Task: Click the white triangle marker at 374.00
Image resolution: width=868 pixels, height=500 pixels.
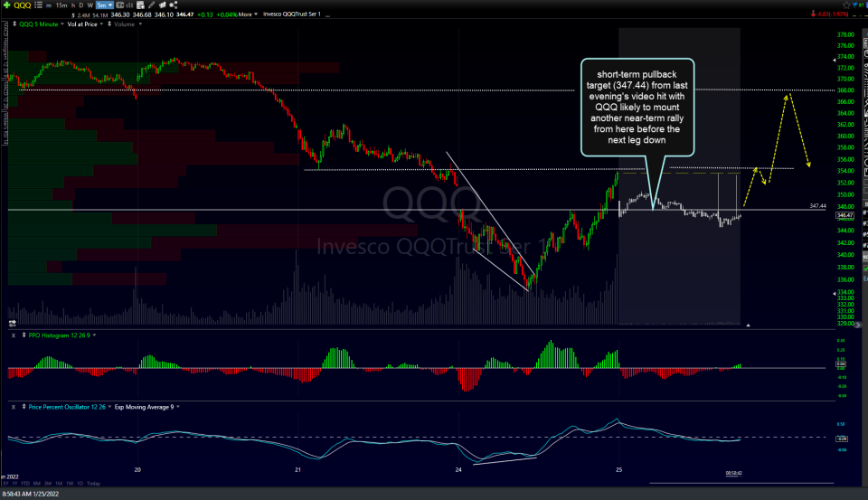Action: click(835, 60)
